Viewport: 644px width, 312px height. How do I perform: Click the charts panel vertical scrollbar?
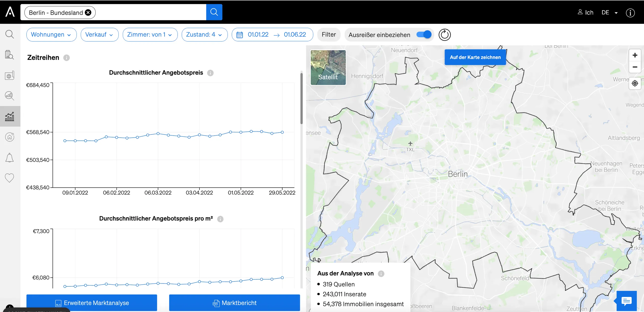(x=301, y=98)
